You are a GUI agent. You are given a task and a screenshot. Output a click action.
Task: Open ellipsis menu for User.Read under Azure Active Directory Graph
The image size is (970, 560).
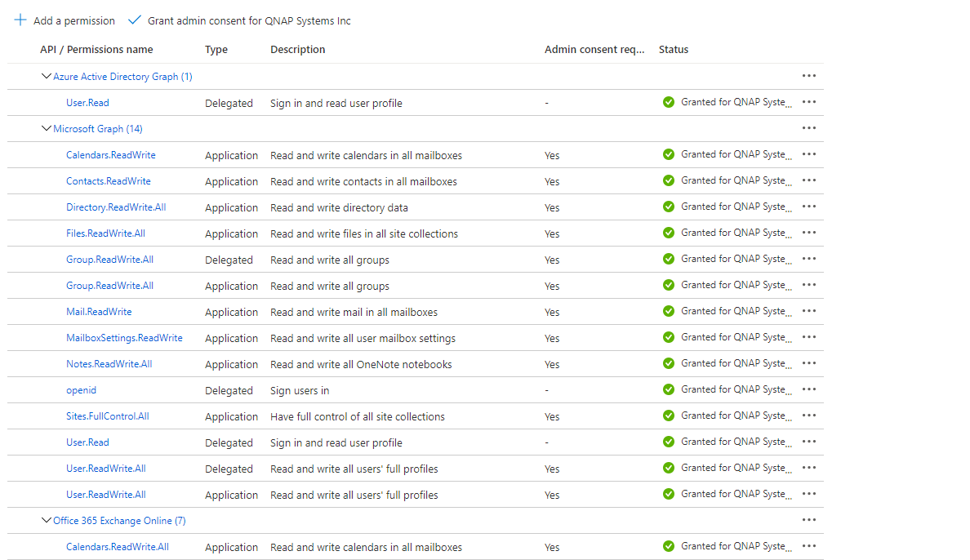(x=808, y=102)
